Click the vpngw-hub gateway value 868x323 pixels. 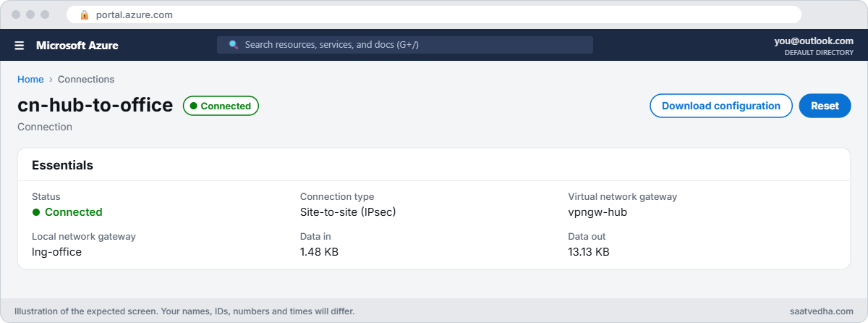point(597,212)
